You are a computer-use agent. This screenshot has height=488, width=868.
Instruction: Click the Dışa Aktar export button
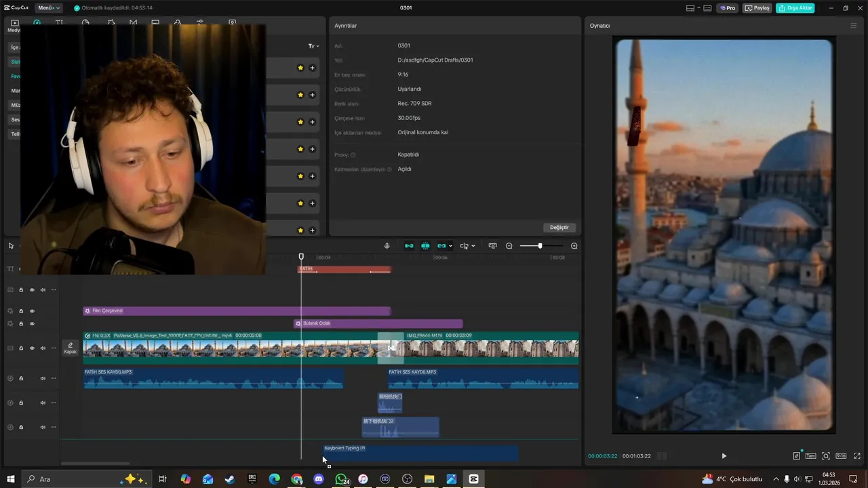coord(795,8)
